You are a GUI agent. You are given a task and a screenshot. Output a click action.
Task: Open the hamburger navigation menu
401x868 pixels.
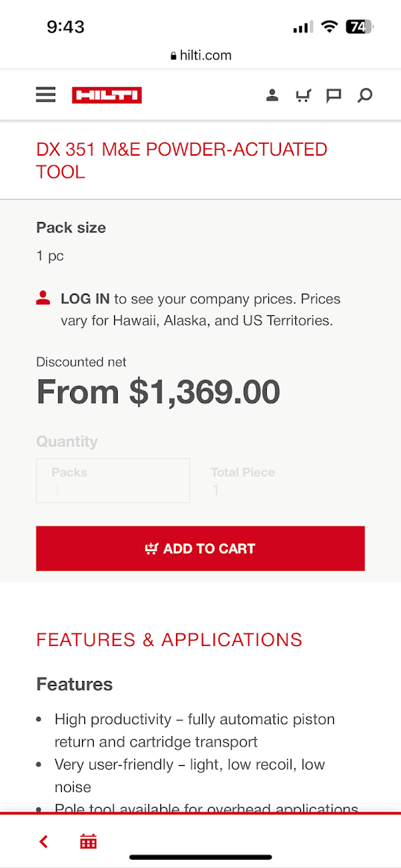46,95
